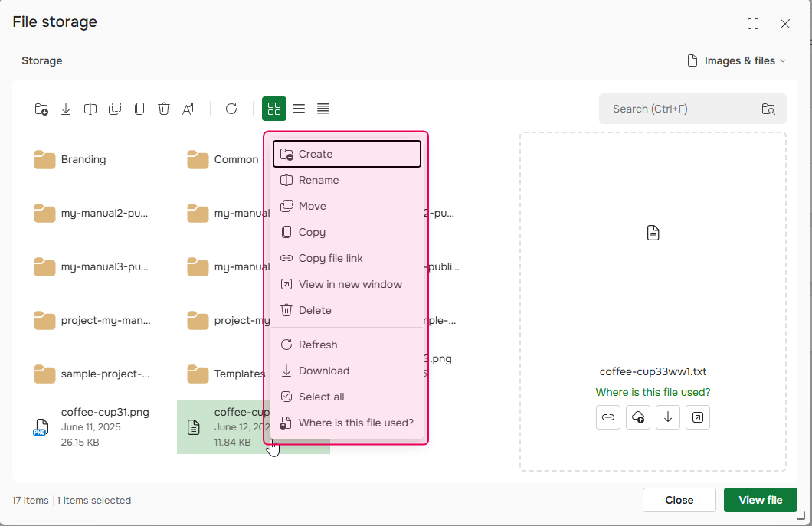Open the 'Where is this file used?' link
The image size is (812, 526).
[652, 392]
